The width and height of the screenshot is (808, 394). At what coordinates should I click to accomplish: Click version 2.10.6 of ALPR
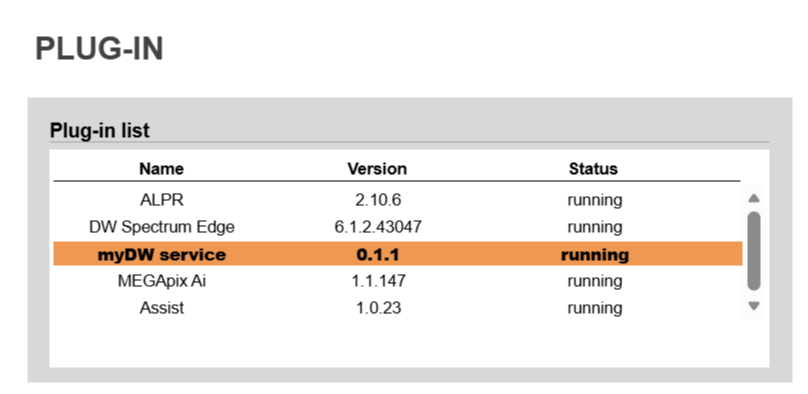pos(378,200)
